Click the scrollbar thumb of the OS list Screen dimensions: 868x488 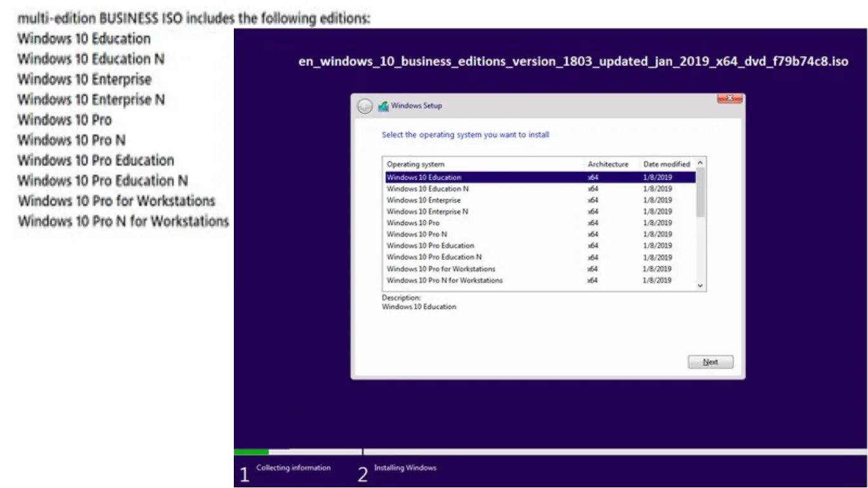click(x=701, y=192)
